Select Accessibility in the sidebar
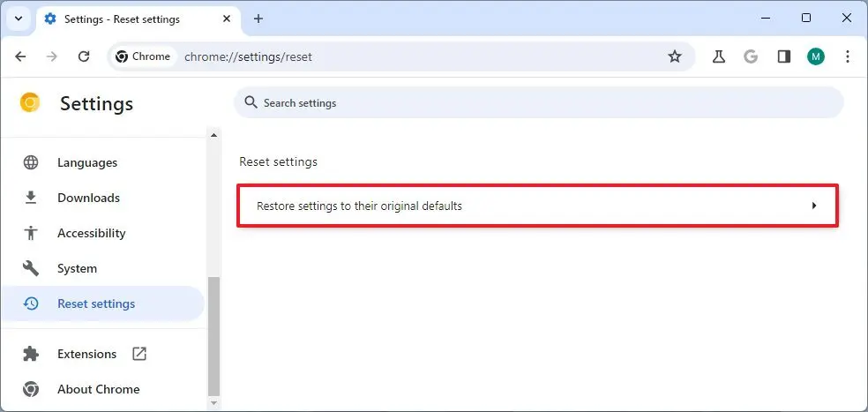The height and width of the screenshot is (412, 868). pyautogui.click(x=91, y=233)
